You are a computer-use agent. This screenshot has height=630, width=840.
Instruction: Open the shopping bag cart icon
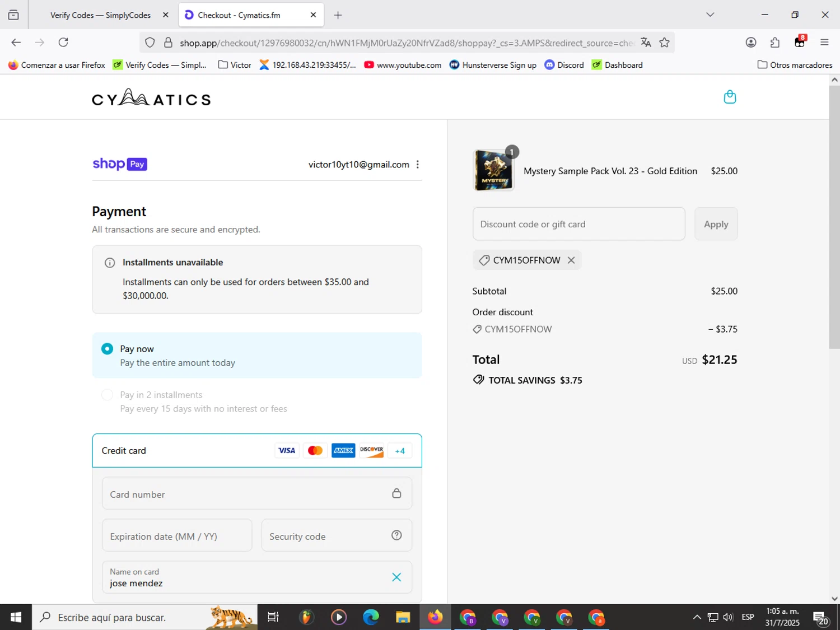[730, 97]
